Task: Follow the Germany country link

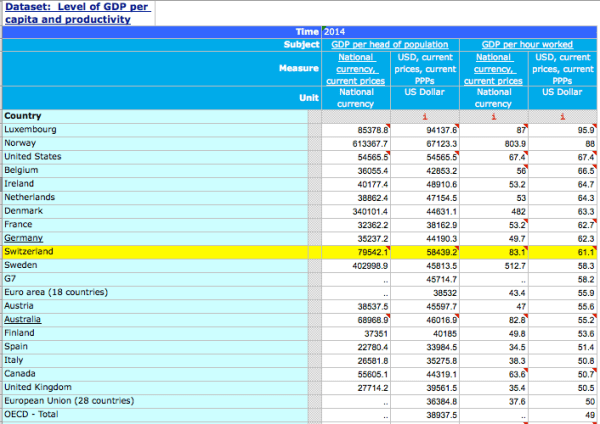Action: [x=23, y=238]
